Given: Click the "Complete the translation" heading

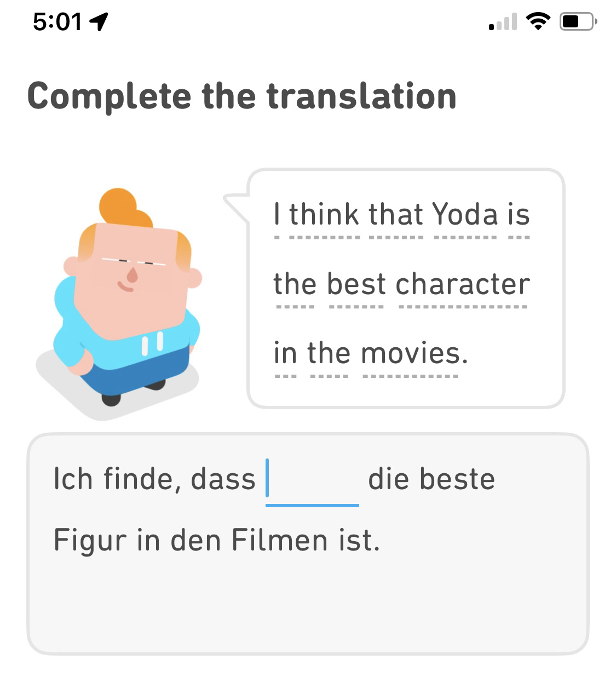Looking at the screenshot, I should coord(241,96).
